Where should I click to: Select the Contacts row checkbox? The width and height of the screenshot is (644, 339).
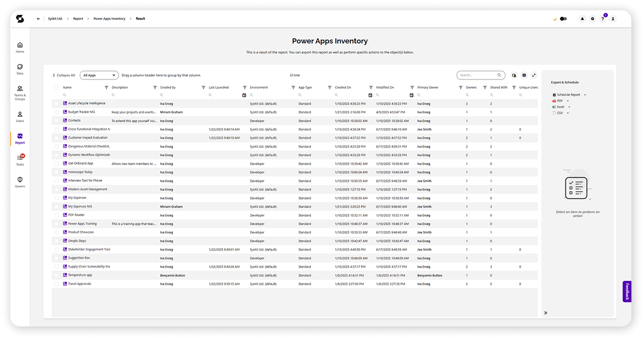coord(57,121)
